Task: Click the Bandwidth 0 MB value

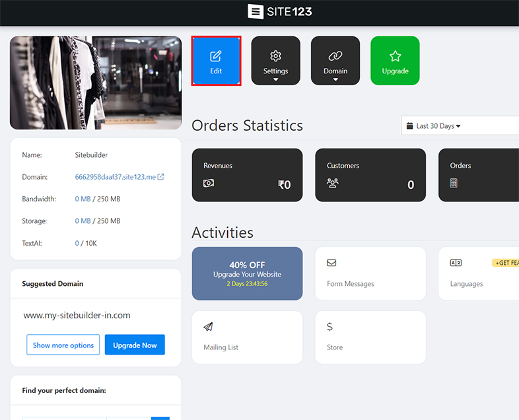Action: point(83,199)
